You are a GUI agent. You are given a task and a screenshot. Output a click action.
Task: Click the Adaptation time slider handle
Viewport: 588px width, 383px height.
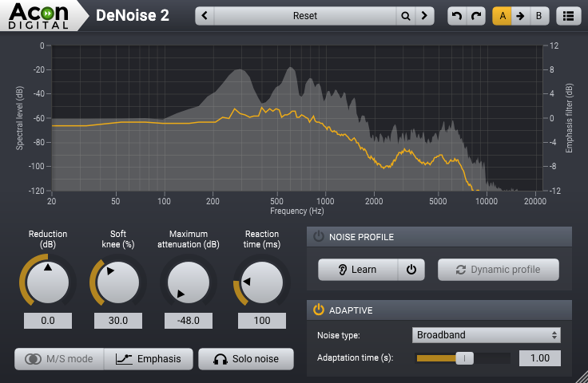464,358
